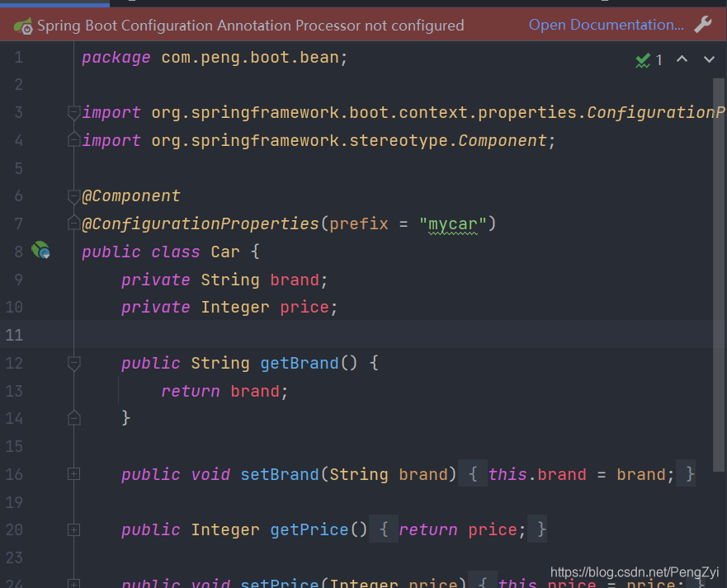Click the misspelled mycar prefix string
Image resolution: width=727 pixels, height=588 pixels.
coord(451,223)
